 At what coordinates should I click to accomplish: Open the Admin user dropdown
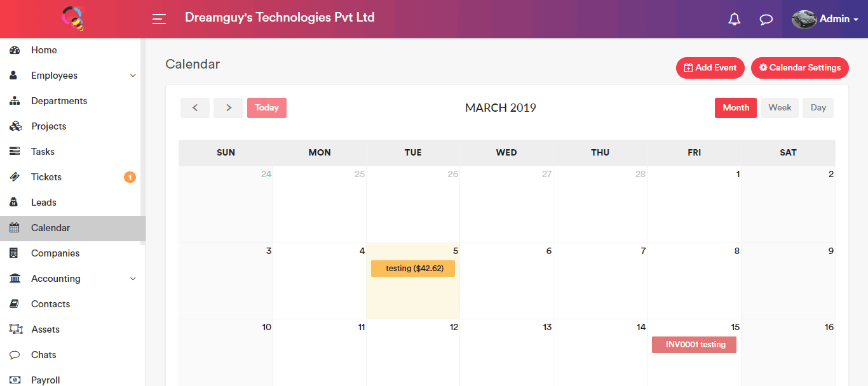point(825,19)
